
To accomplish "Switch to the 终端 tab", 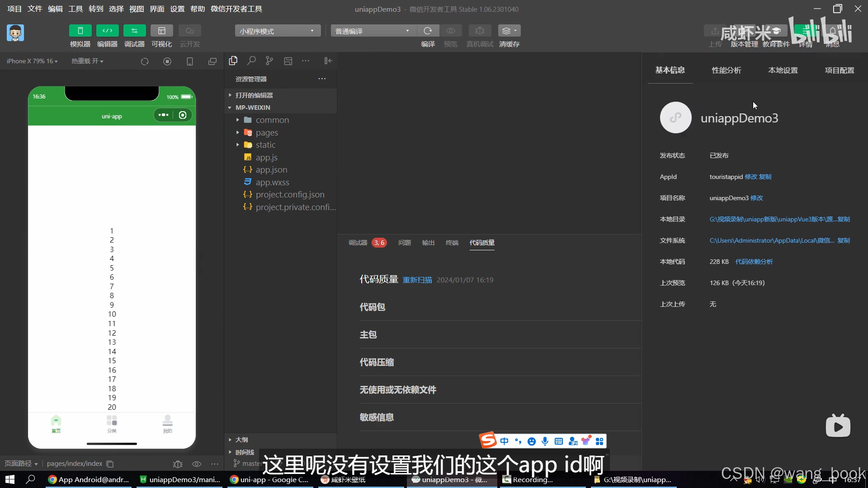I will (452, 243).
